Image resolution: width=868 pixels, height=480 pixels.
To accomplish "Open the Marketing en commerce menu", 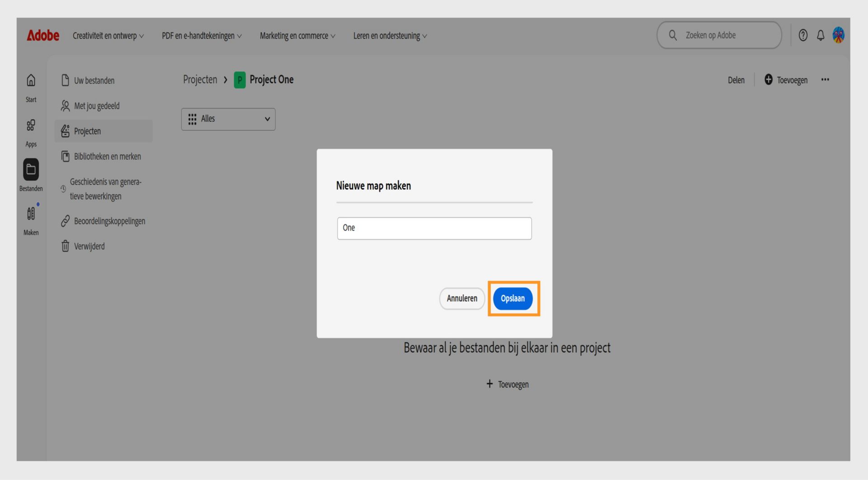I will pos(297,36).
